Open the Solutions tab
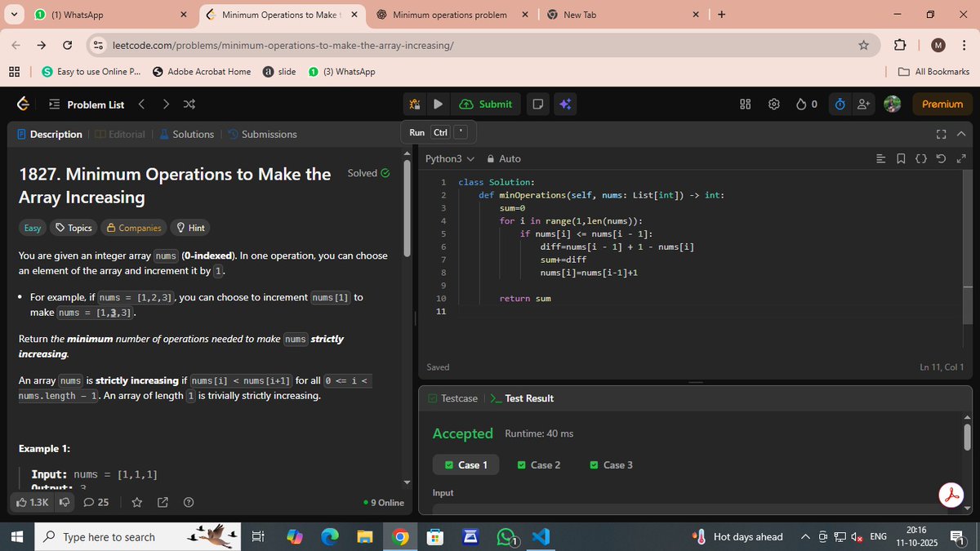980x551 pixels. point(186,134)
